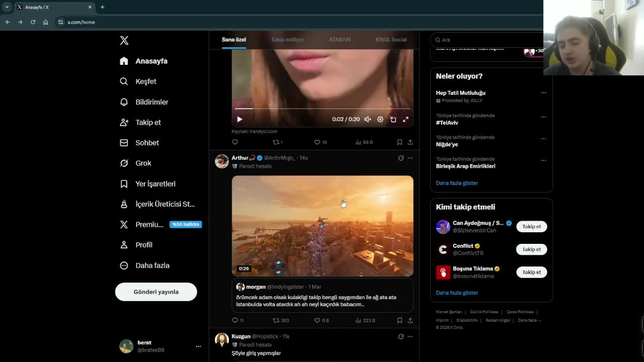Open options for Hep Tatil Mutluluğu trend
This screenshot has height=362, width=644.
pyautogui.click(x=543, y=93)
